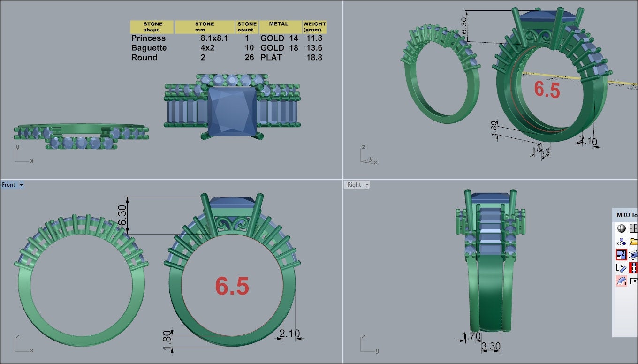
Task: Click the red-bordered blue square icon labeled 2
Action: click(622, 255)
